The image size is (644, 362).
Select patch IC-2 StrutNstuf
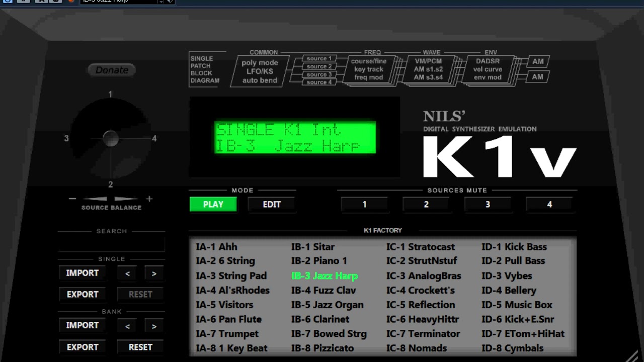pos(422,261)
